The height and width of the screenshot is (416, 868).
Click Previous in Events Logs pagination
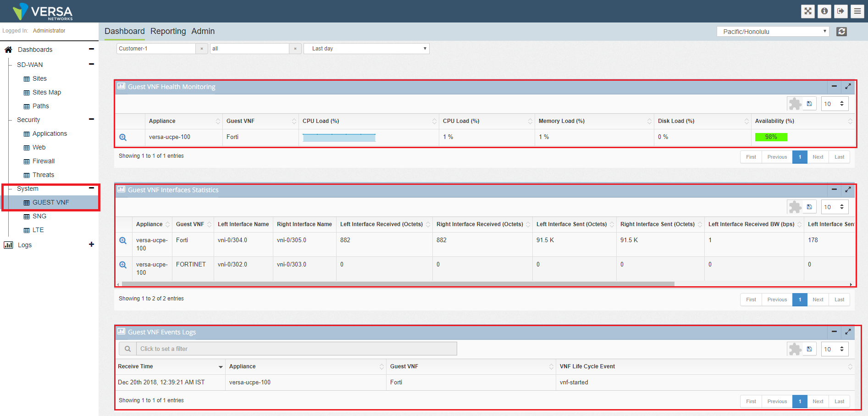coord(777,401)
